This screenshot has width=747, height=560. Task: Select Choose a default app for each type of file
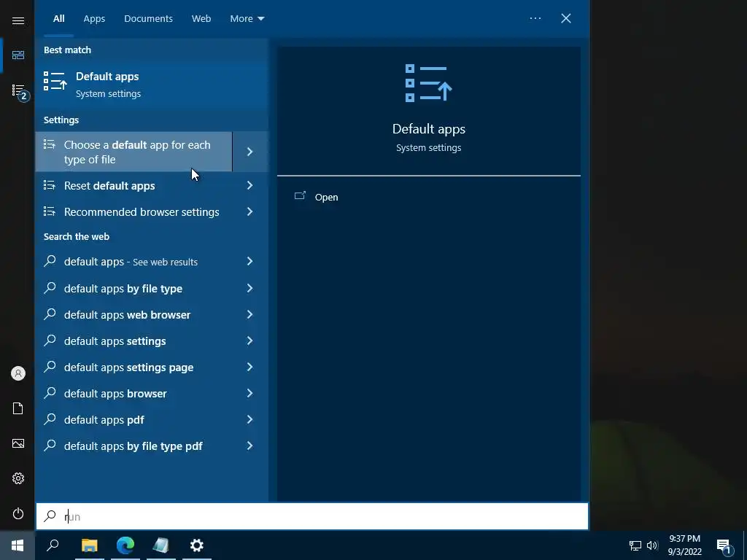point(134,152)
